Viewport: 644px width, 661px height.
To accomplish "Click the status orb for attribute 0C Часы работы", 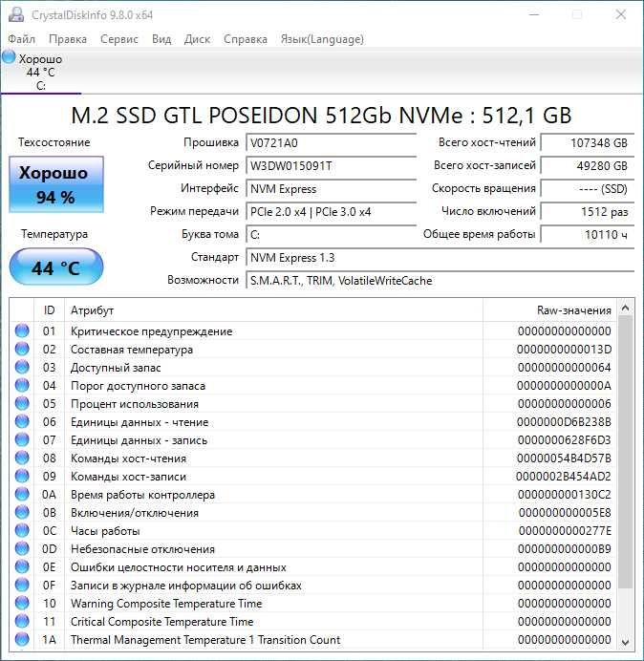I will (22, 530).
